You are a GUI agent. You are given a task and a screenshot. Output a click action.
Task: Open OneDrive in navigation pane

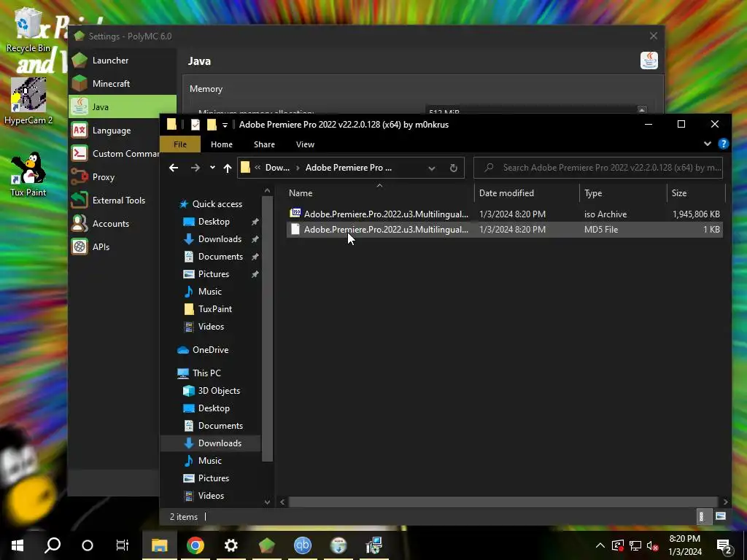[x=210, y=349]
